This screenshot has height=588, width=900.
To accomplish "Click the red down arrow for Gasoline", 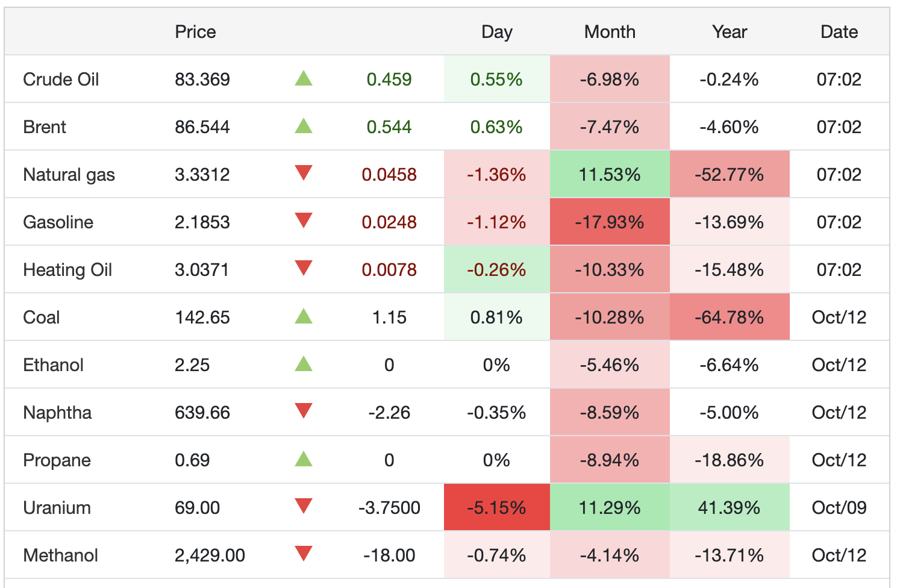I will pos(304,221).
